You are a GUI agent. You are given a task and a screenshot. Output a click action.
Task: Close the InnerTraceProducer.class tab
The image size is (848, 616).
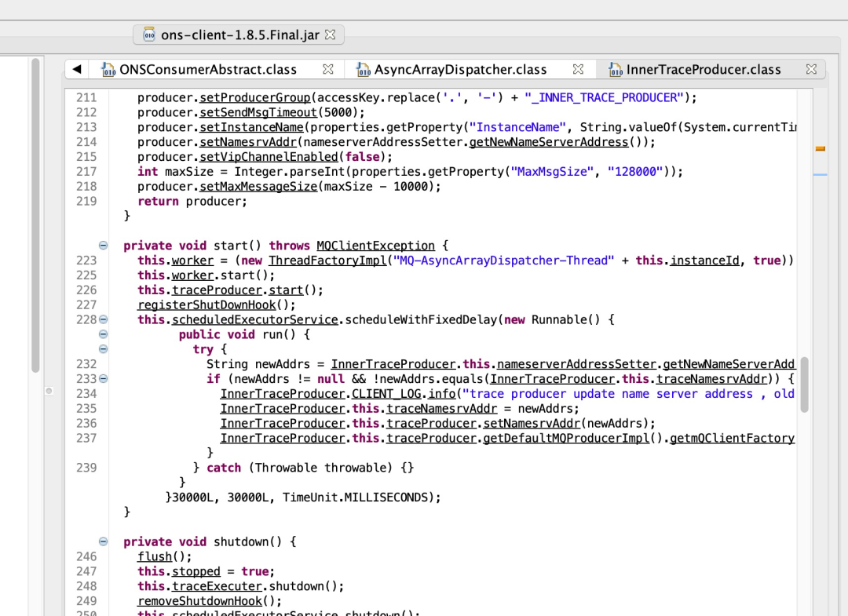[x=811, y=69]
